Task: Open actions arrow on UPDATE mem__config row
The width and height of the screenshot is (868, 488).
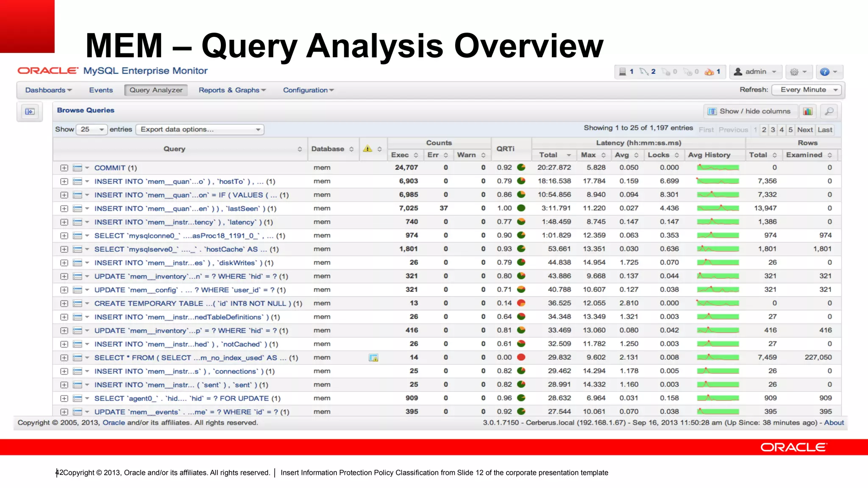Action: pyautogui.click(x=87, y=290)
